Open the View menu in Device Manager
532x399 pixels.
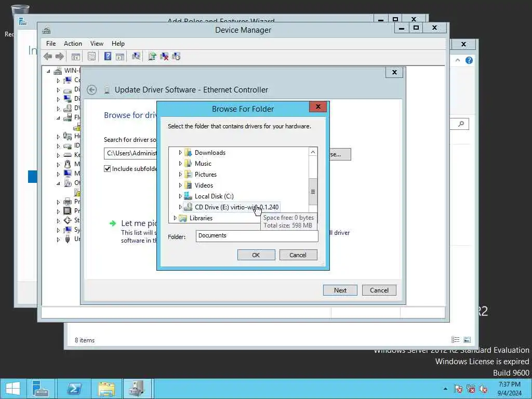point(97,44)
